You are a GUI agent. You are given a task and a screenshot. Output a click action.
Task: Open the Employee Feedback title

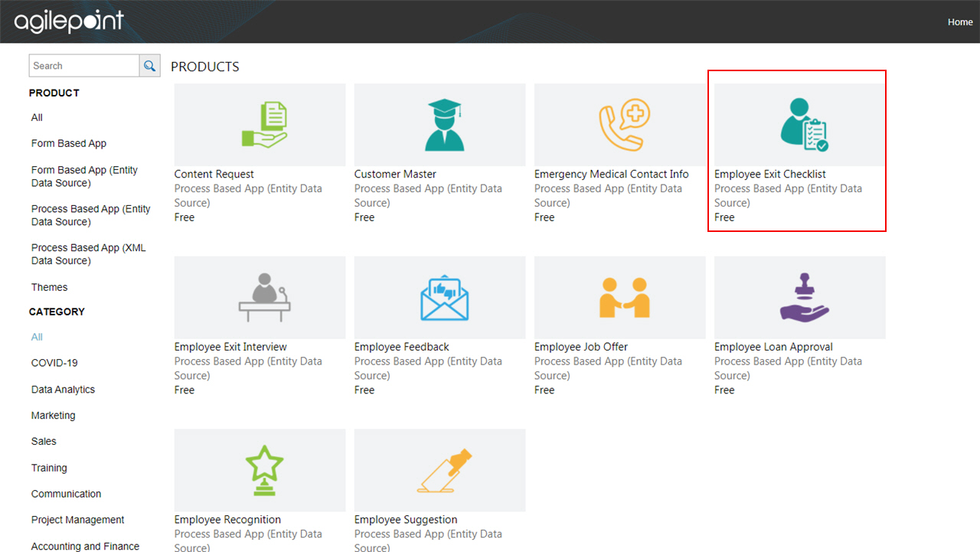point(401,347)
